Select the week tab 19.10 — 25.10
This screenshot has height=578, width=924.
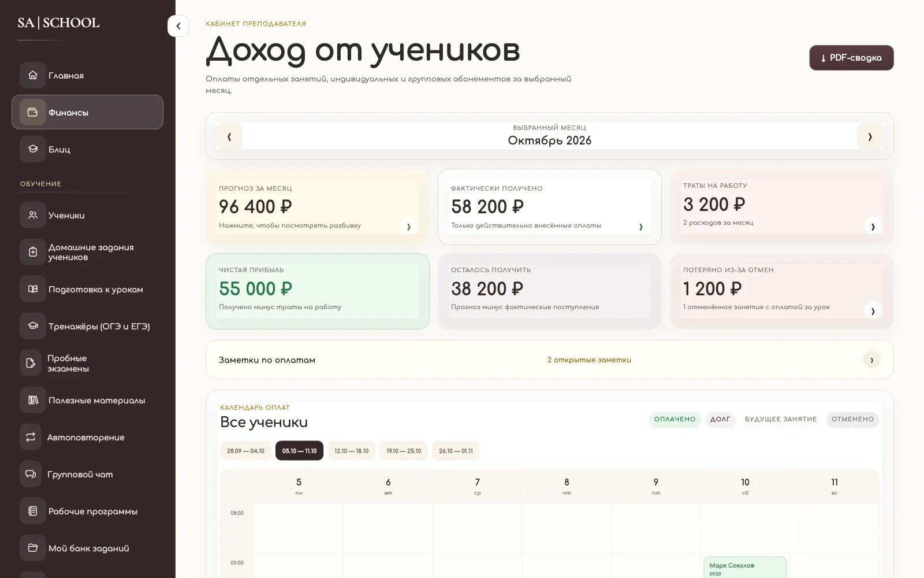point(404,451)
